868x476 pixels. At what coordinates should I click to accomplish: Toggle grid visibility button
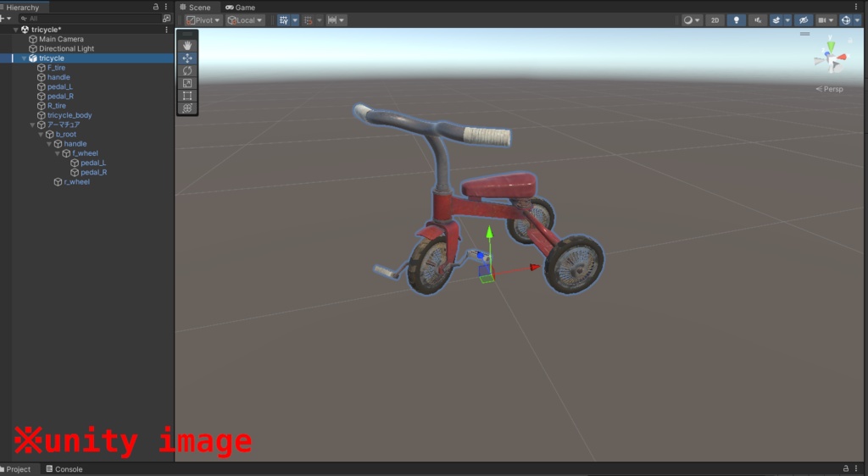point(283,19)
